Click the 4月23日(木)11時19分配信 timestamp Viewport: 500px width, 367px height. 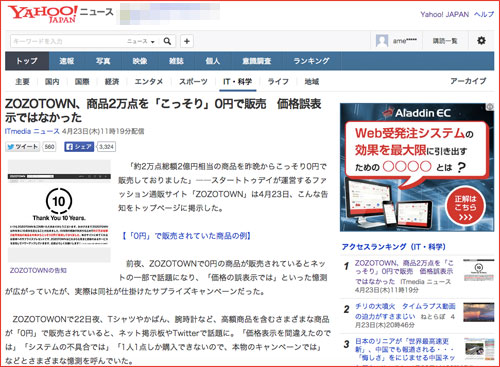tap(103, 131)
